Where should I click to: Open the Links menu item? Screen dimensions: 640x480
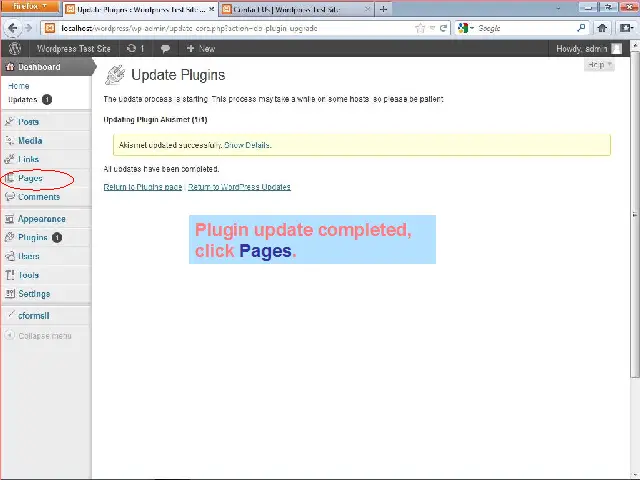29,159
